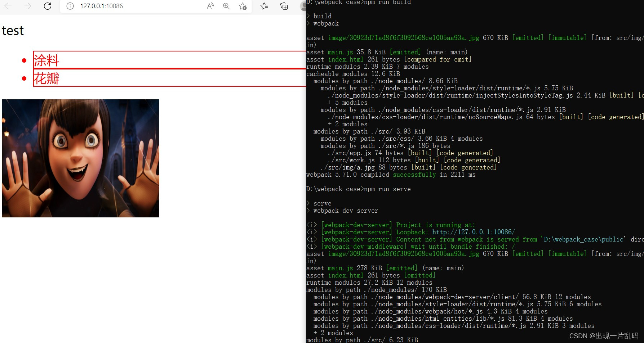This screenshot has height=343, width=644.
Task: Click "Content not from webpack is served" line
Action: (x=475, y=239)
